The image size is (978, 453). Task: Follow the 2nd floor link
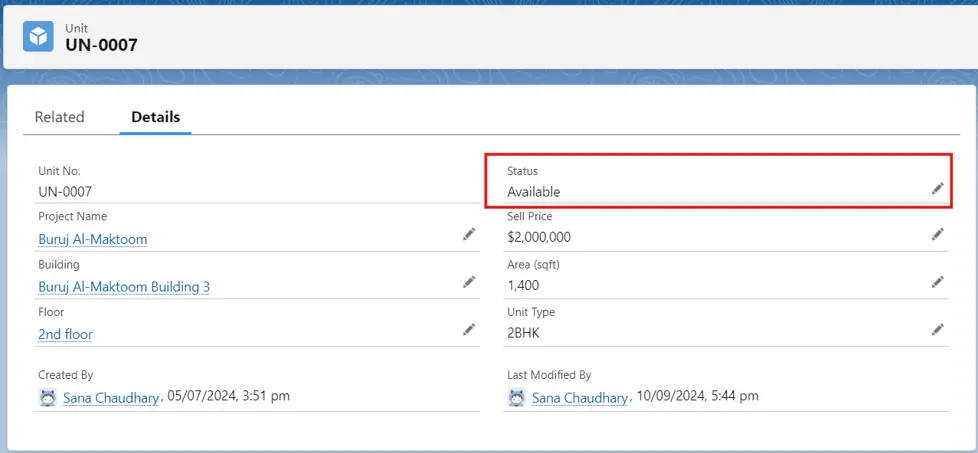(x=65, y=335)
